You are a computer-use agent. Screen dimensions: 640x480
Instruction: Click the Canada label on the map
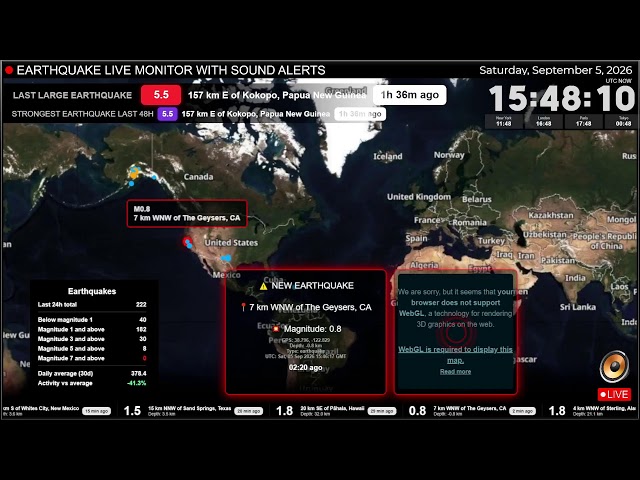pyautogui.click(x=198, y=177)
